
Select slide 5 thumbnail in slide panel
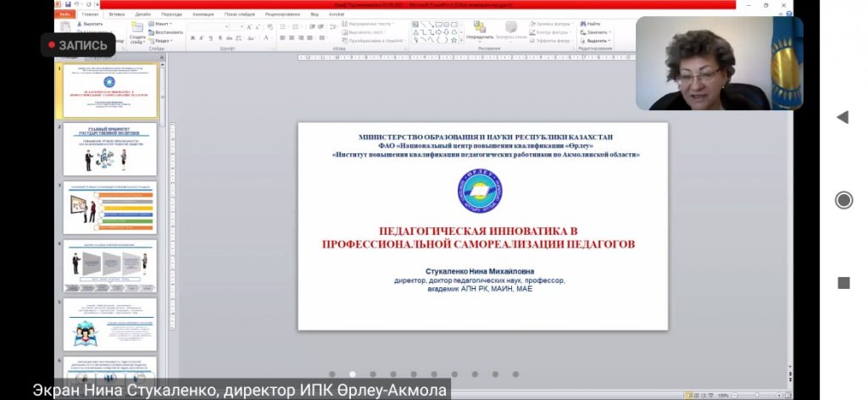[x=110, y=325]
